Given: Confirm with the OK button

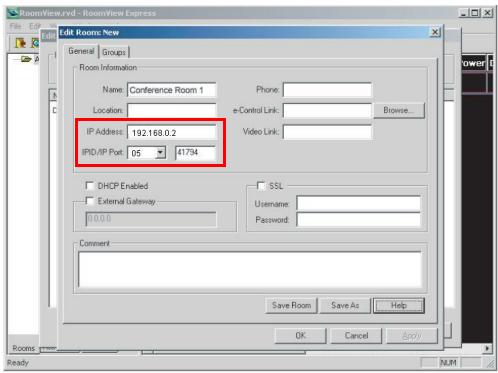Looking at the screenshot, I should [300, 335].
